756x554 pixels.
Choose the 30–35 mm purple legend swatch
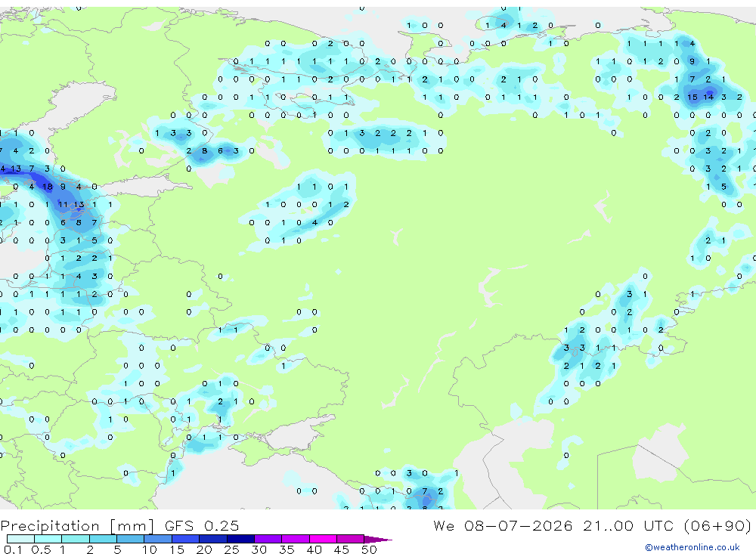pos(268,539)
